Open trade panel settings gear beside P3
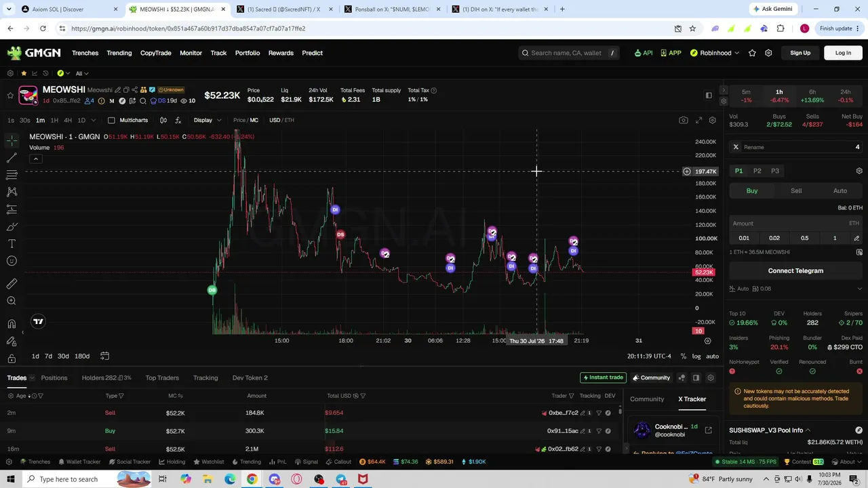 859,171
